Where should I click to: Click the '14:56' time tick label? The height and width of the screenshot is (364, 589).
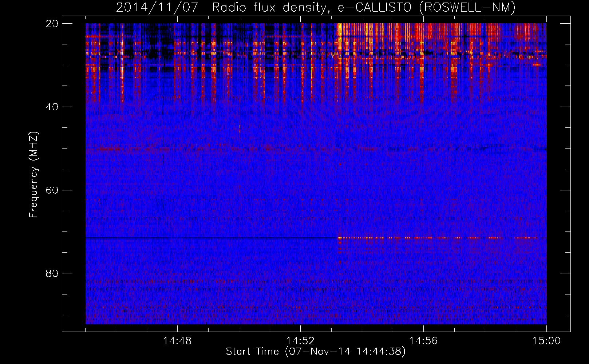click(423, 341)
